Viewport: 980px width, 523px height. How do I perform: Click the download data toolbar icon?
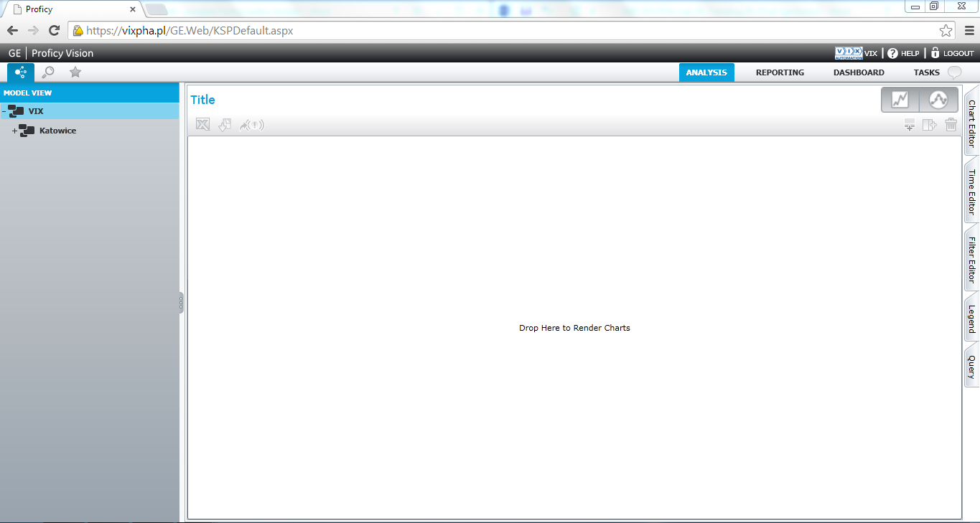(225, 125)
